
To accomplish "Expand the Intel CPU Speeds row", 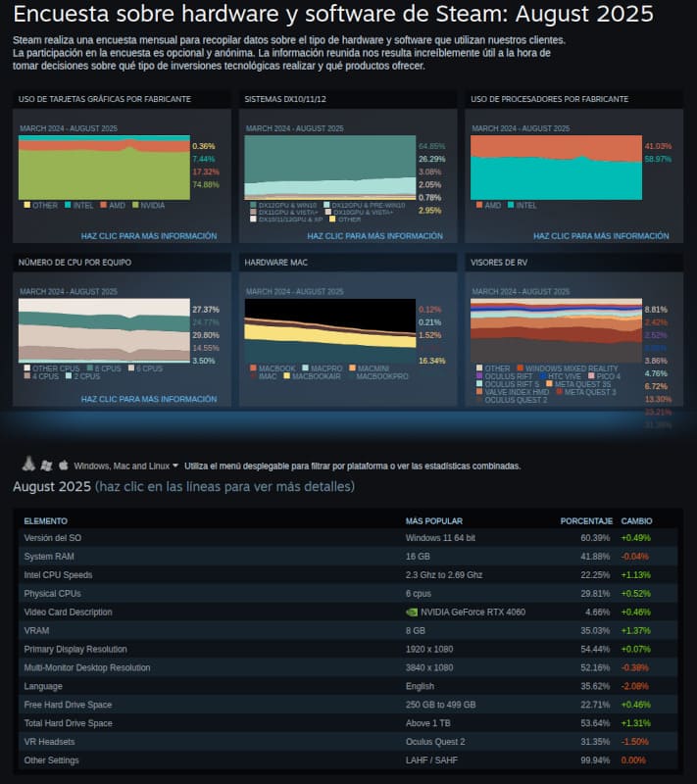I will coord(348,575).
